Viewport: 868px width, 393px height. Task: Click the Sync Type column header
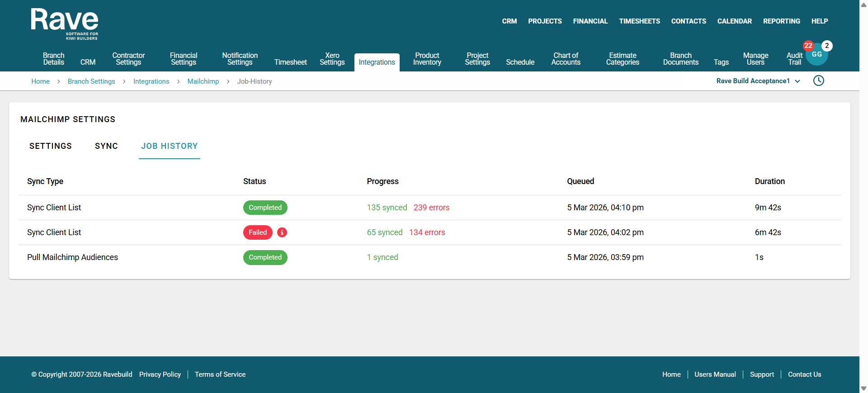coord(45,181)
